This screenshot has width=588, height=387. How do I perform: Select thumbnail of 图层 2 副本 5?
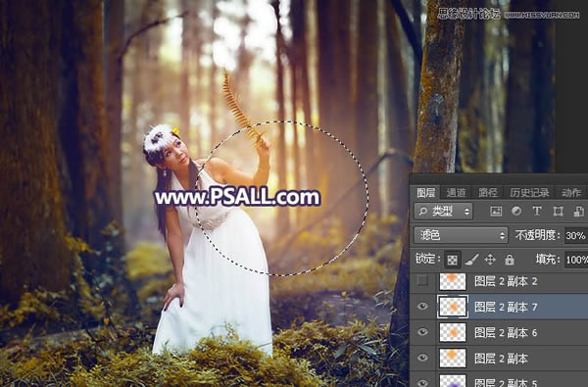point(453,381)
